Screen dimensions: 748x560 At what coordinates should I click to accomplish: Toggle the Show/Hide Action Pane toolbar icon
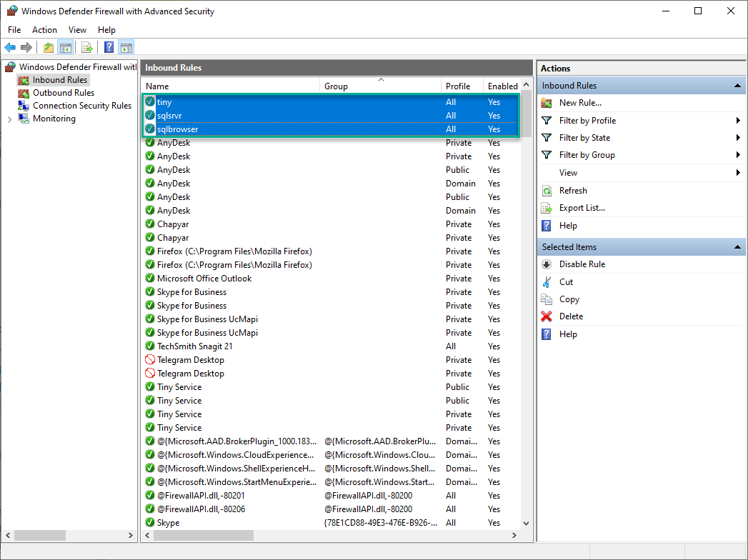coord(126,47)
